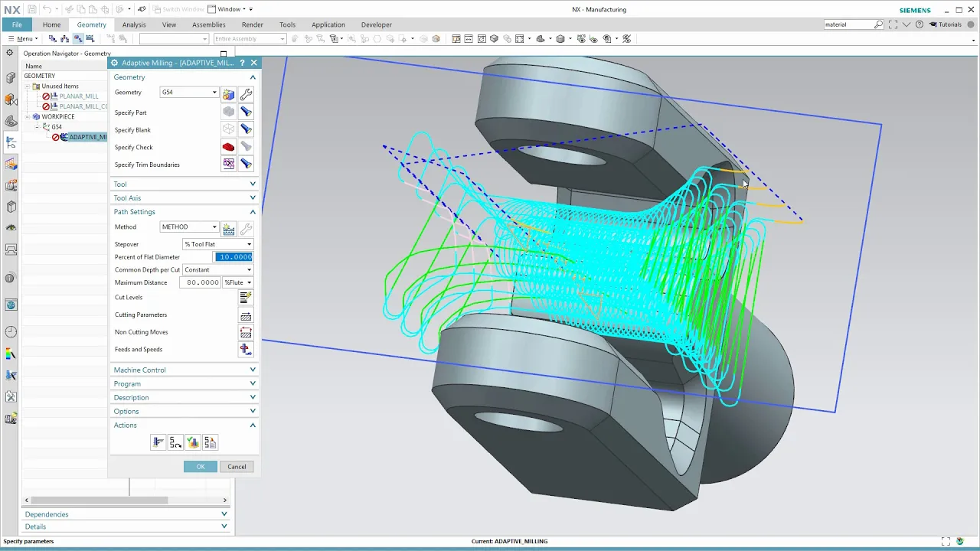The height and width of the screenshot is (551, 980).
Task: Toggle full screen icon near Tutorials
Action: coord(893,24)
